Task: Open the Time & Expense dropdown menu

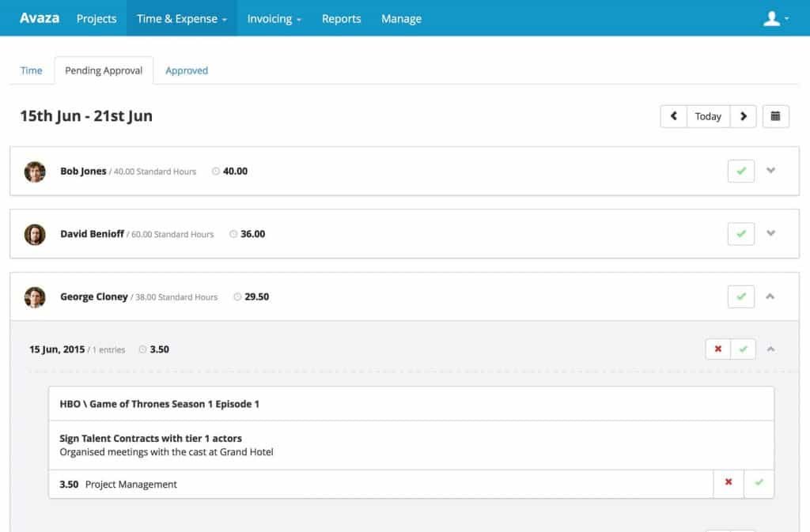Action: coord(182,19)
